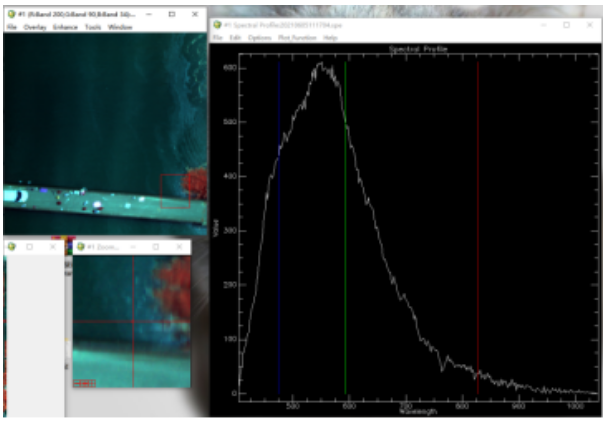Screen dimensions: 608x424
Task: Open the Plot_Function menu in Spectral Profile
Action: point(297,38)
